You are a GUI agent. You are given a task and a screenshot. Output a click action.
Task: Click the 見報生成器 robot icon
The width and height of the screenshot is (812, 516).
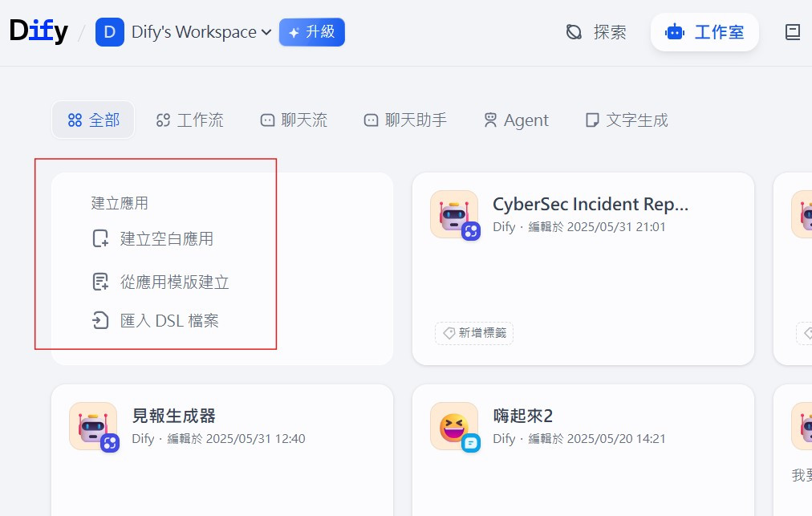tap(93, 426)
